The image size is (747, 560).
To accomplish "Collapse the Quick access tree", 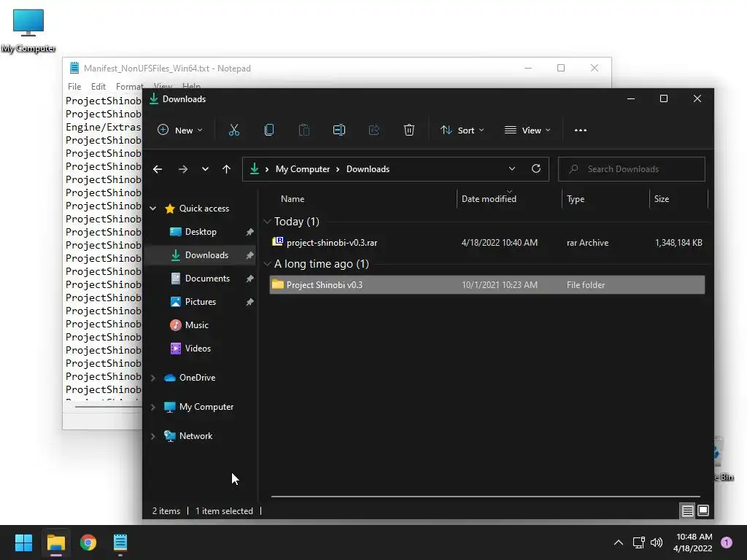I will (153, 208).
